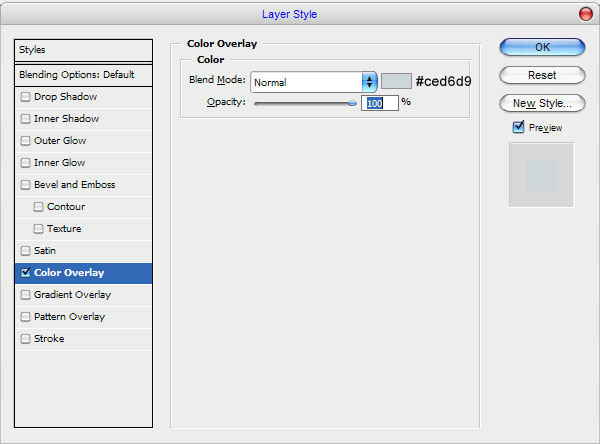The image size is (600, 444).
Task: Enable Bevel and Emboss checkbox
Action: click(25, 185)
